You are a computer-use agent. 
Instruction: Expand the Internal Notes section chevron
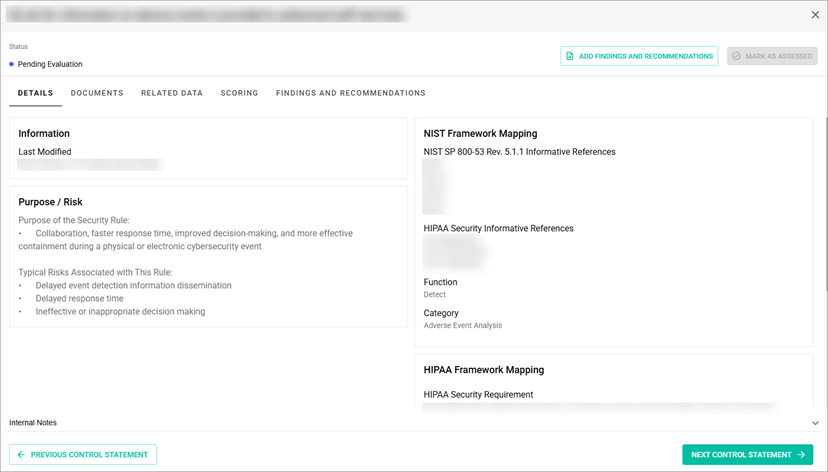(815, 423)
